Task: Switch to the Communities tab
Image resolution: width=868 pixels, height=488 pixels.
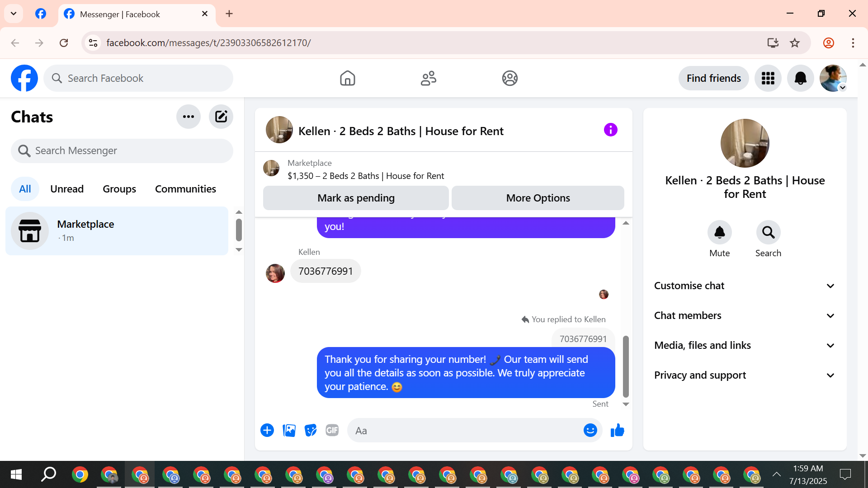Action: (x=185, y=189)
